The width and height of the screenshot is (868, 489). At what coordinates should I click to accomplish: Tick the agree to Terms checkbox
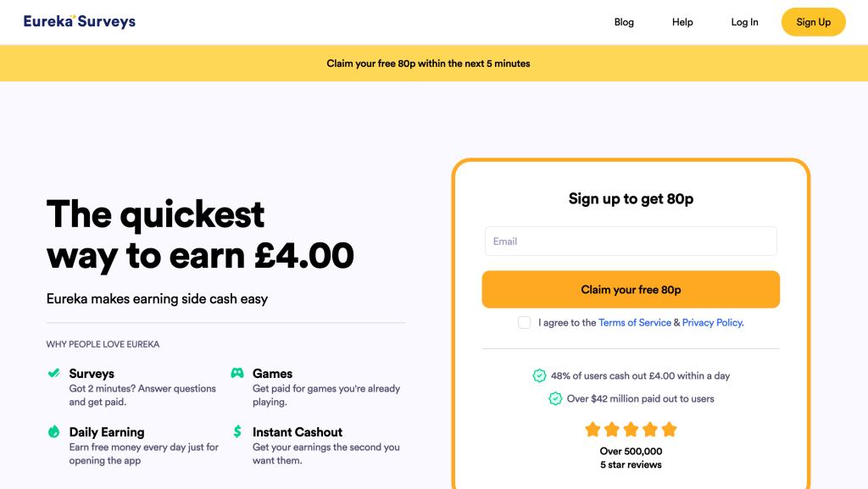pyautogui.click(x=525, y=322)
